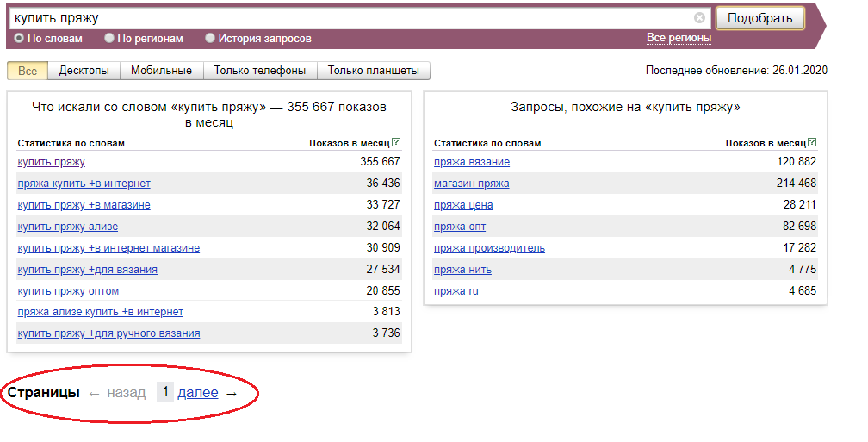Switch to the 'Все' devices tab
868x442 pixels.
pyautogui.click(x=28, y=71)
